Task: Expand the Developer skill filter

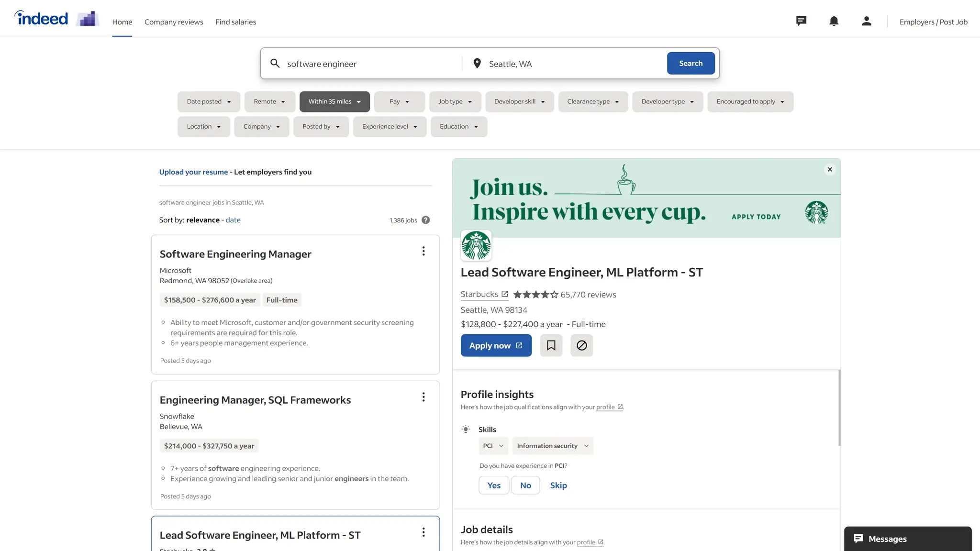Action: pos(520,101)
